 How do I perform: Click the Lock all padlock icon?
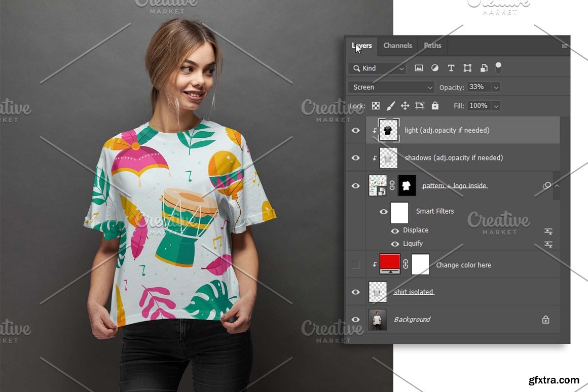pyautogui.click(x=435, y=106)
